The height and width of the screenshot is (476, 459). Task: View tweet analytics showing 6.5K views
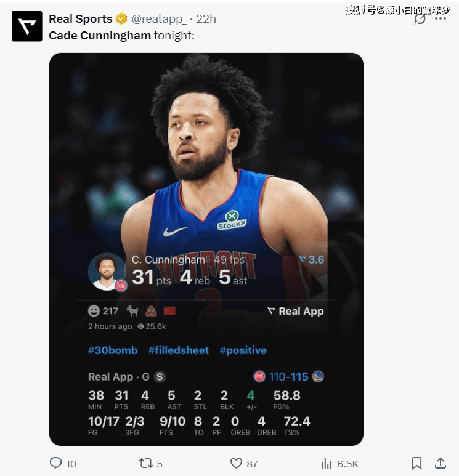[327, 463]
